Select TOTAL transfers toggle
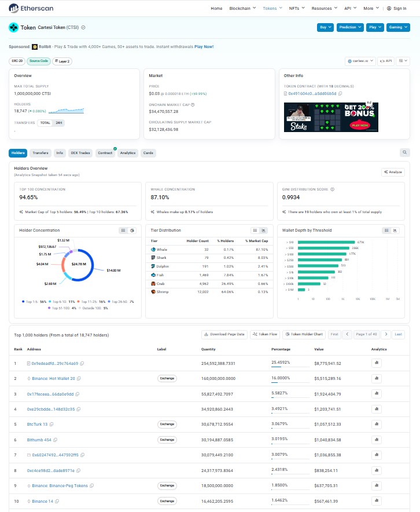420x512 pixels. (x=45, y=123)
